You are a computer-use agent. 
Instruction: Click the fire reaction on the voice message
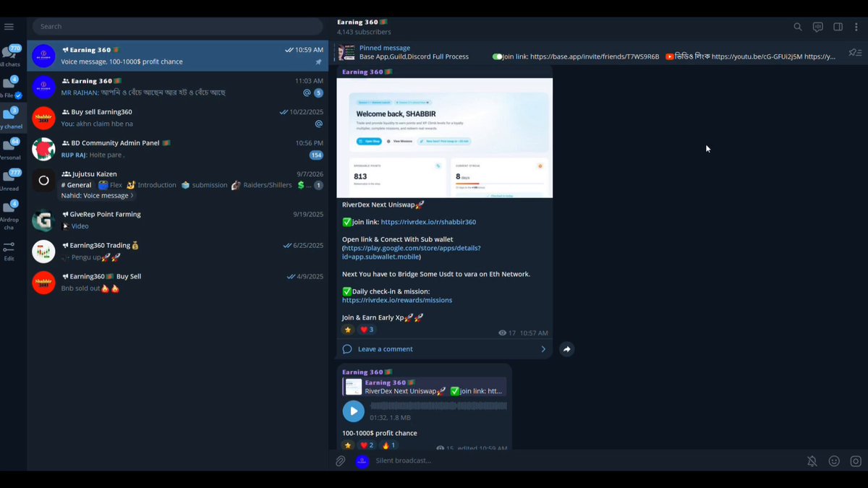[388, 445]
